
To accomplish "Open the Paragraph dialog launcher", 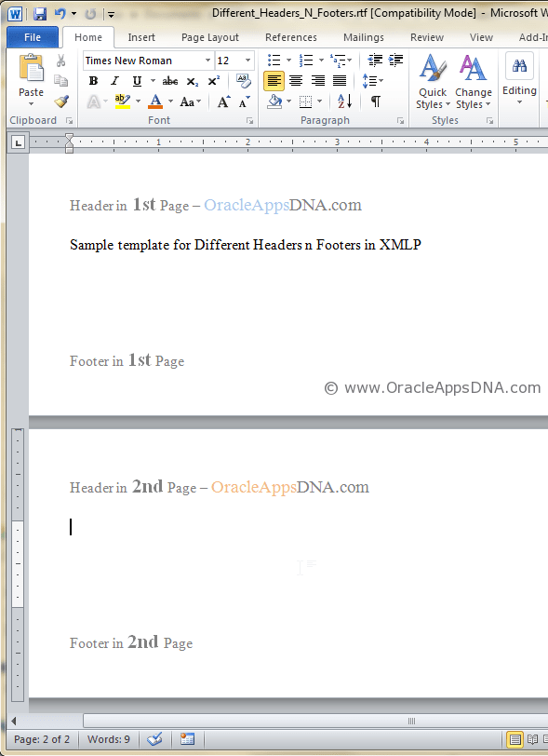I will tap(400, 121).
